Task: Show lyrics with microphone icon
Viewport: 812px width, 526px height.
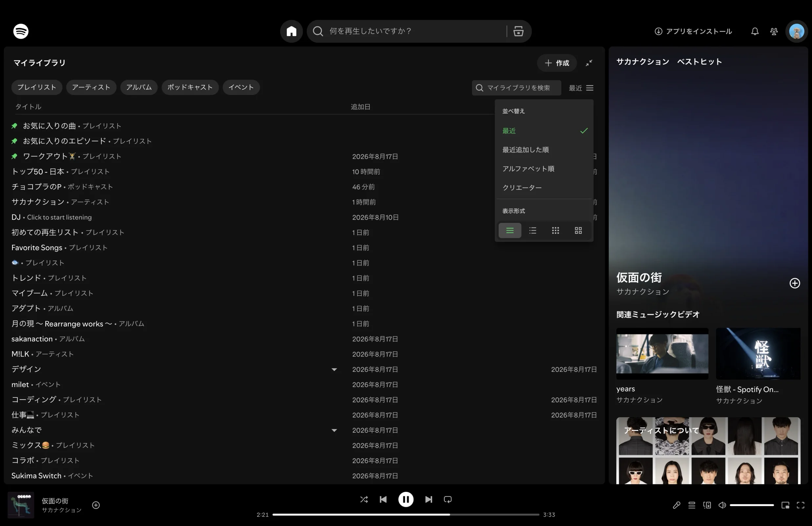Action: [676, 505]
